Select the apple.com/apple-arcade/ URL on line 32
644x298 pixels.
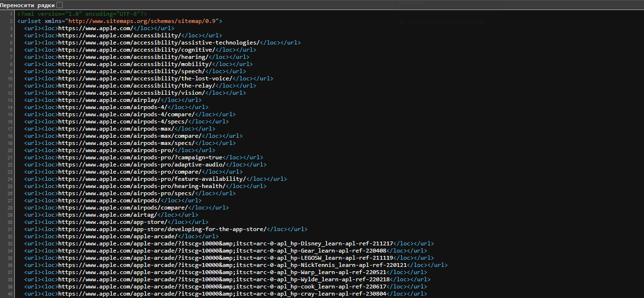tap(118, 236)
